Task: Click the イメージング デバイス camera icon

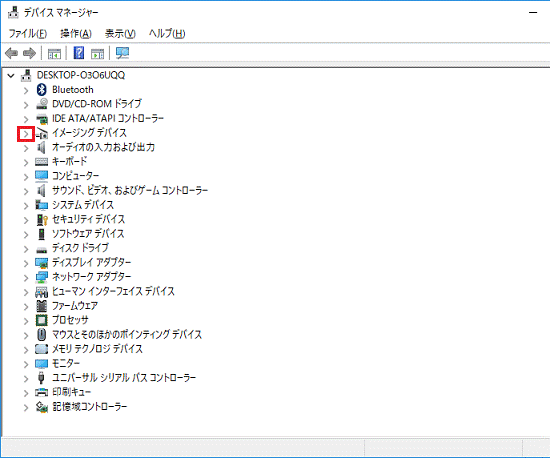Action: [42, 133]
